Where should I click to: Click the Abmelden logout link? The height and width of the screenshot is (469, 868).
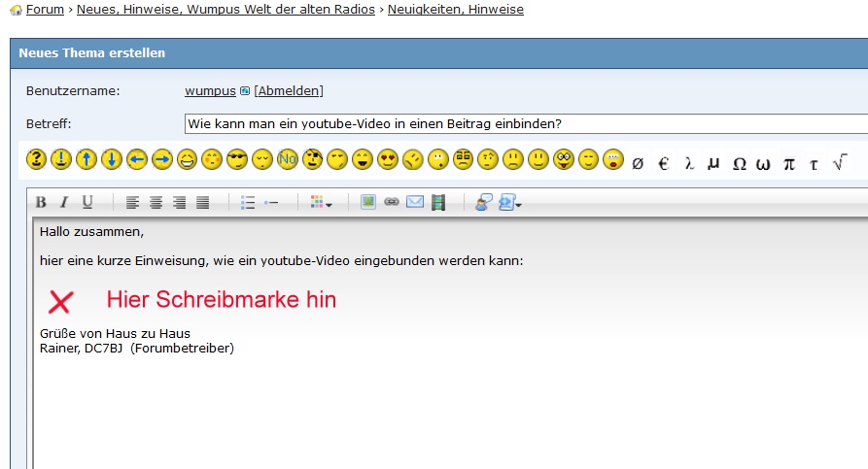(x=289, y=91)
